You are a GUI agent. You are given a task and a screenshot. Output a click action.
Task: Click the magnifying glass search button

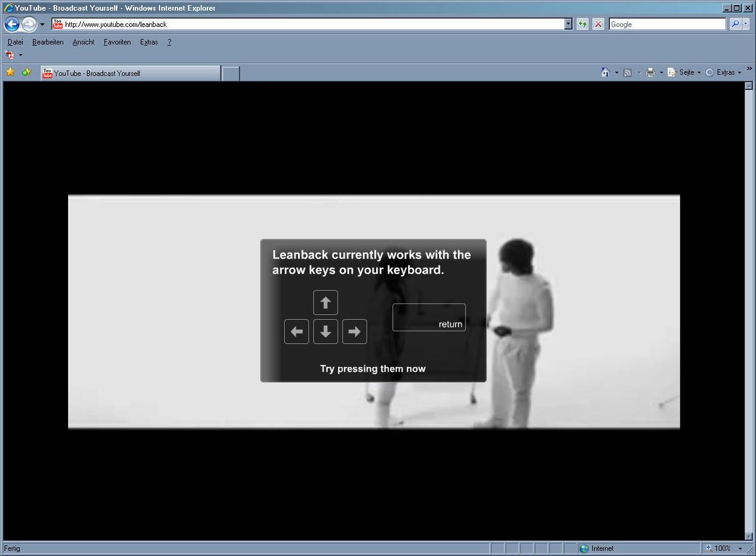pyautogui.click(x=736, y=24)
